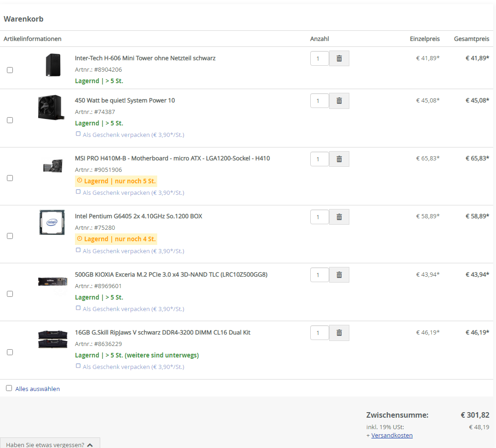Remove 16GB G.Skill RipJaws V via trash icon
496x448 pixels.
tap(339, 333)
